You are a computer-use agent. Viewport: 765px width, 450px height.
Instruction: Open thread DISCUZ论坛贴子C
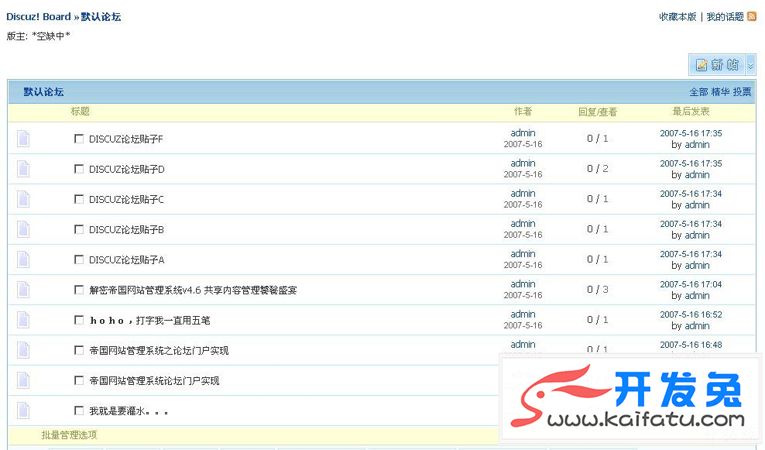coord(126,200)
